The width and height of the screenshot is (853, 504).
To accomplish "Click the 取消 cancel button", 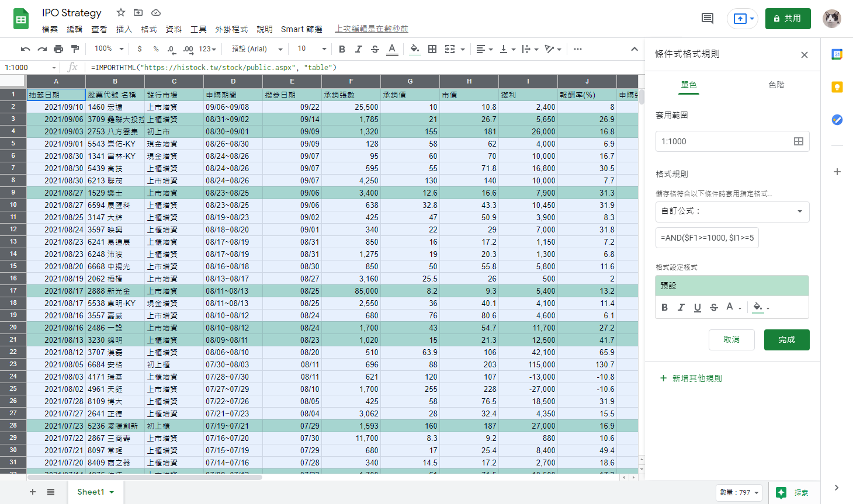I will click(x=731, y=340).
